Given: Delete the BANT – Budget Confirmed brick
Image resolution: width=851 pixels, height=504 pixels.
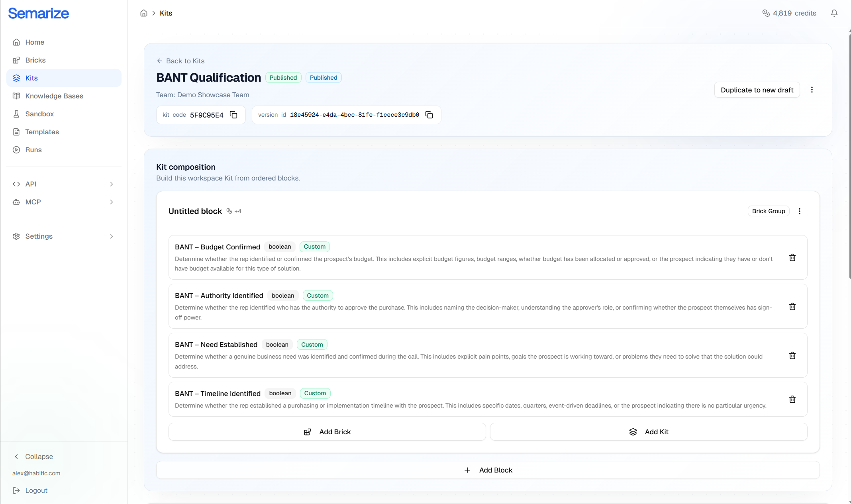Looking at the screenshot, I should 792,257.
